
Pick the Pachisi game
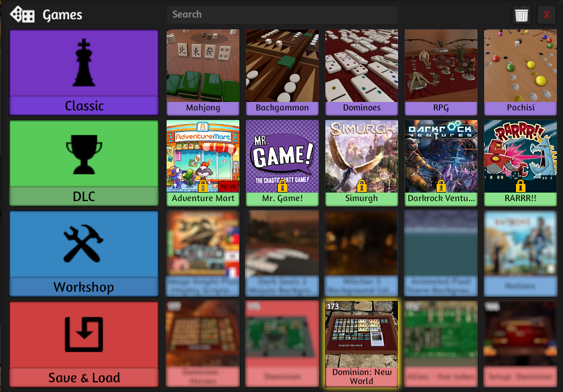point(520,73)
